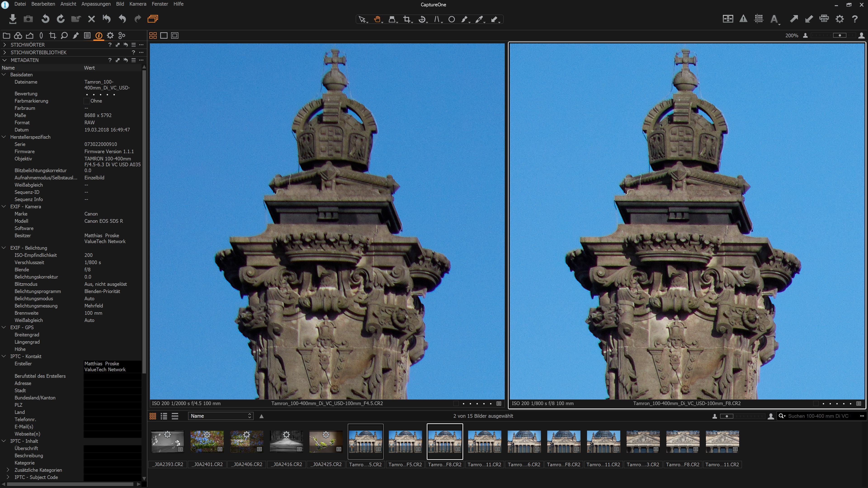The height and width of the screenshot is (488, 868).
Task: Activate the Pan hand cursor tool
Action: [x=377, y=19]
